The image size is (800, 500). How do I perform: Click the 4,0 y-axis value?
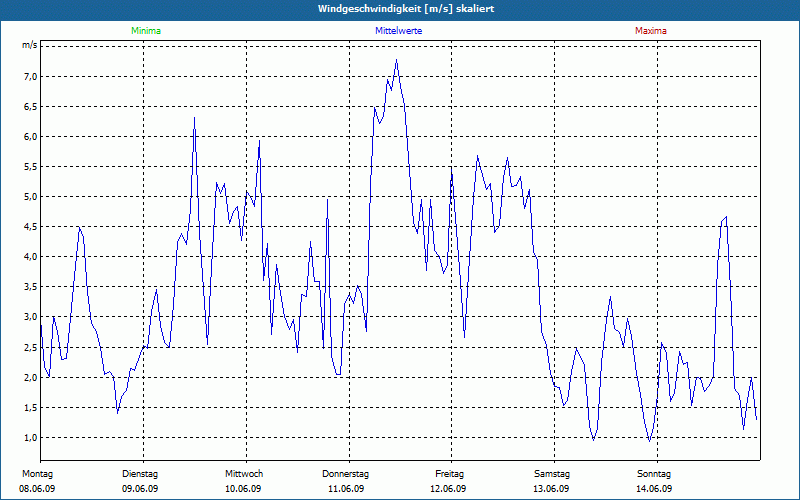[x=31, y=257]
